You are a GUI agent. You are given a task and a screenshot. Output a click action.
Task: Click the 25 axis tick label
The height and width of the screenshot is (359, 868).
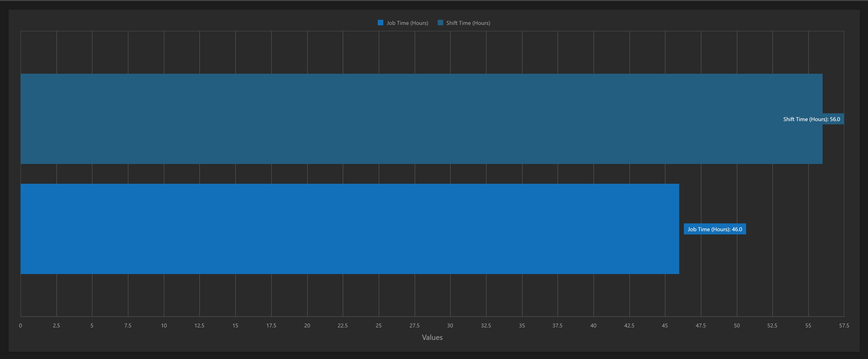[378, 325]
